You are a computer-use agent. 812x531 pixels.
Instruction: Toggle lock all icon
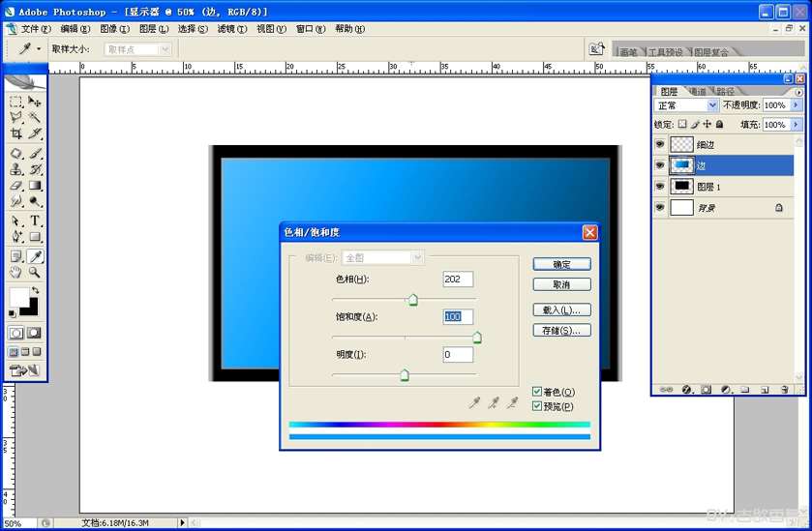[x=719, y=124]
